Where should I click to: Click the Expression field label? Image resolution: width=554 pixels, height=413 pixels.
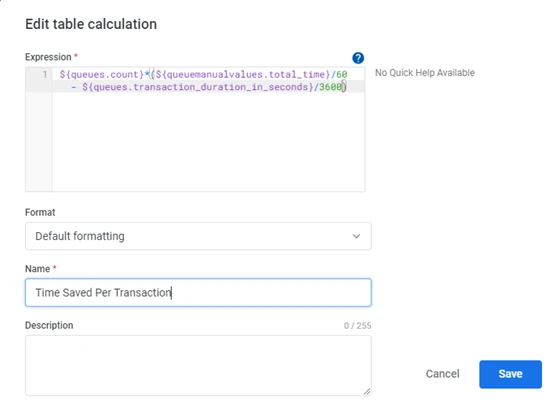pos(48,57)
